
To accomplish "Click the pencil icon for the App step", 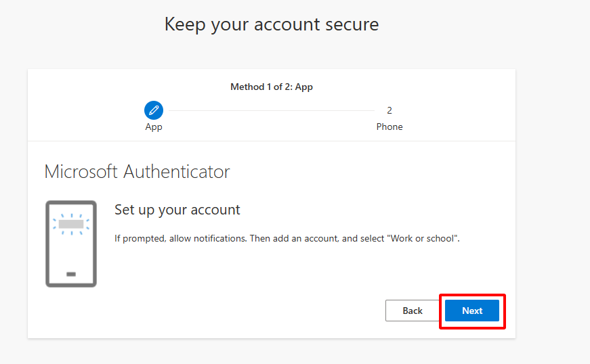I will tap(154, 110).
